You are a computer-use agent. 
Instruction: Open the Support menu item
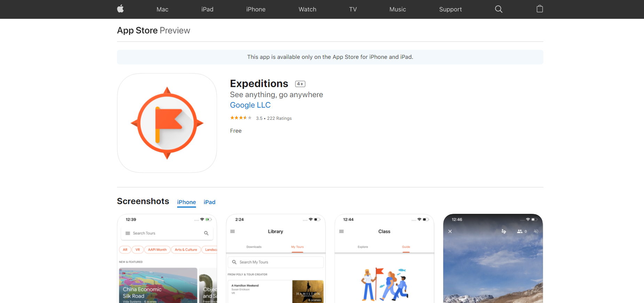pos(450,9)
